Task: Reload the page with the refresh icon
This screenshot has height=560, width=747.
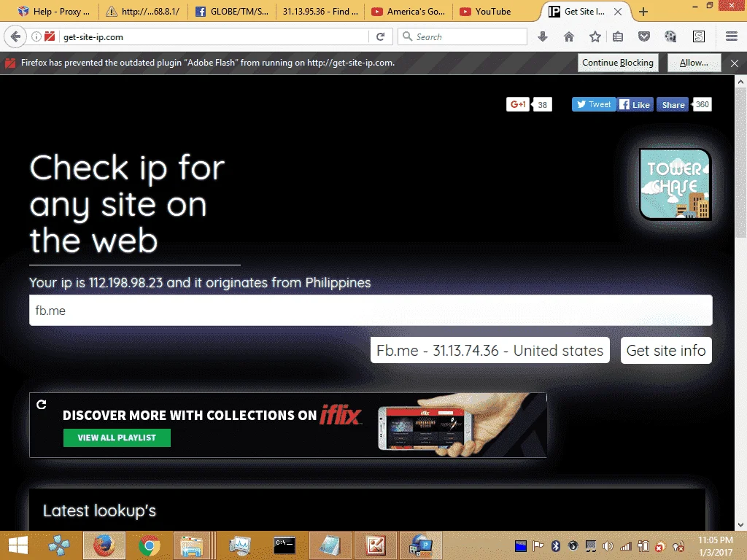Action: click(x=380, y=36)
